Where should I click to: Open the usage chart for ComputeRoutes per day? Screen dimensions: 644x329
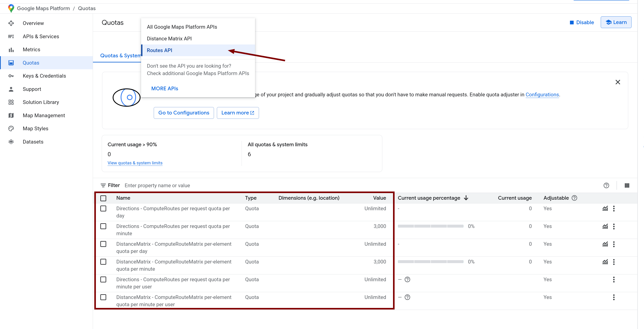click(605, 209)
